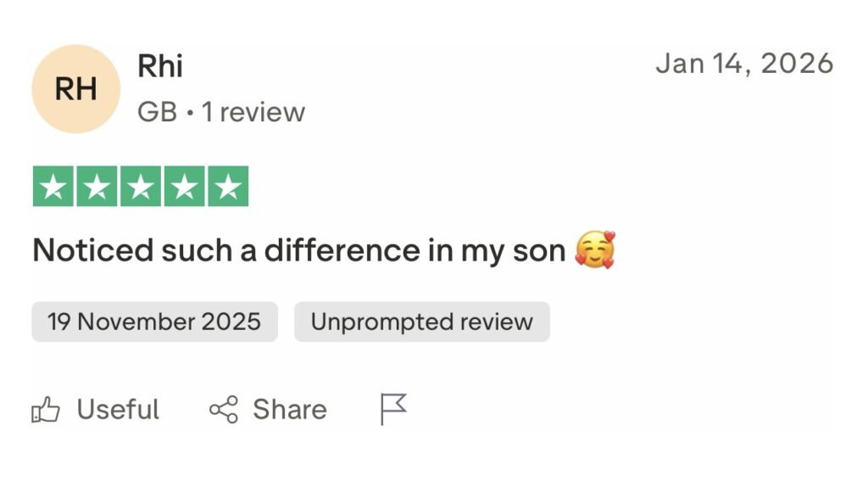Click the Jan 14, 2026 review date

click(744, 64)
